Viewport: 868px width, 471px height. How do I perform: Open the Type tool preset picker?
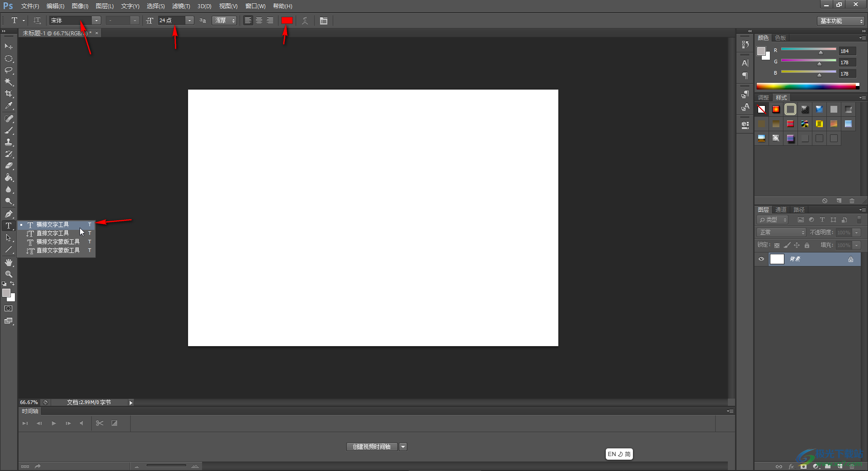point(17,20)
